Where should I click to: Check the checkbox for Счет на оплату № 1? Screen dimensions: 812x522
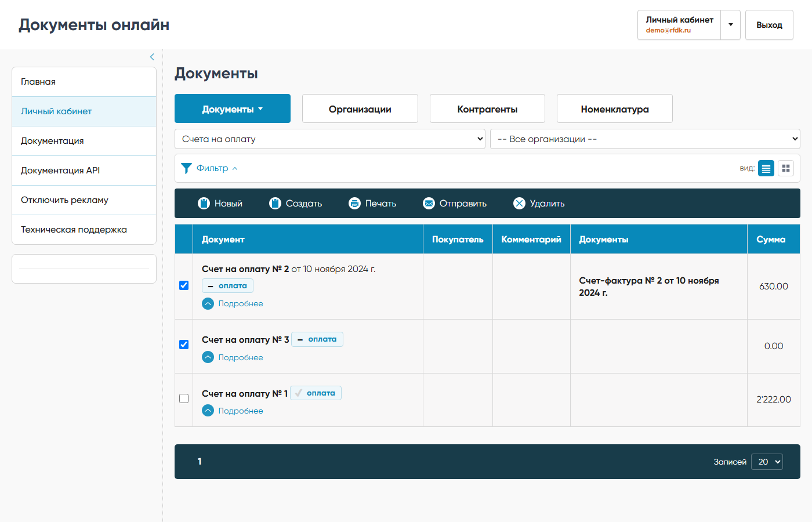click(184, 398)
